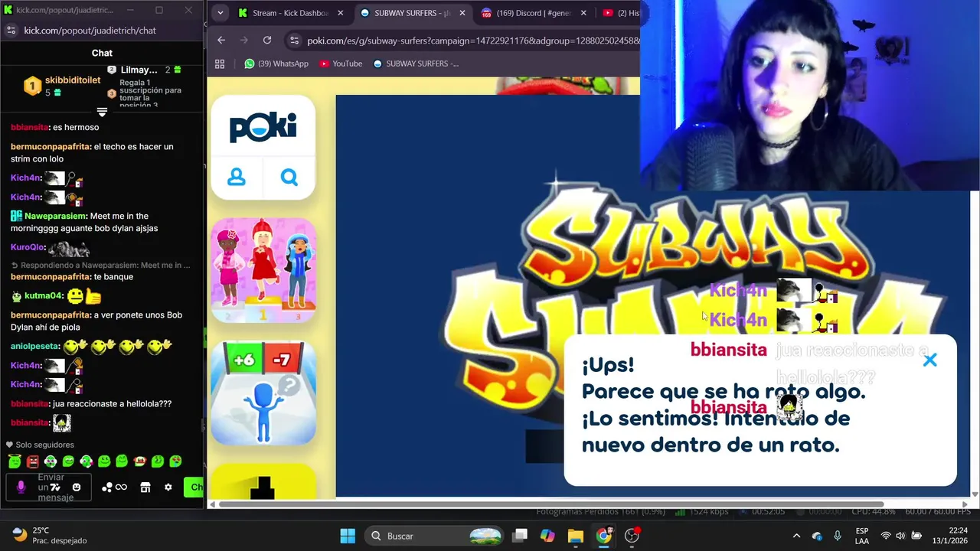
Task: Switch to Stream - Kick Dashboard tab
Action: click(x=291, y=13)
